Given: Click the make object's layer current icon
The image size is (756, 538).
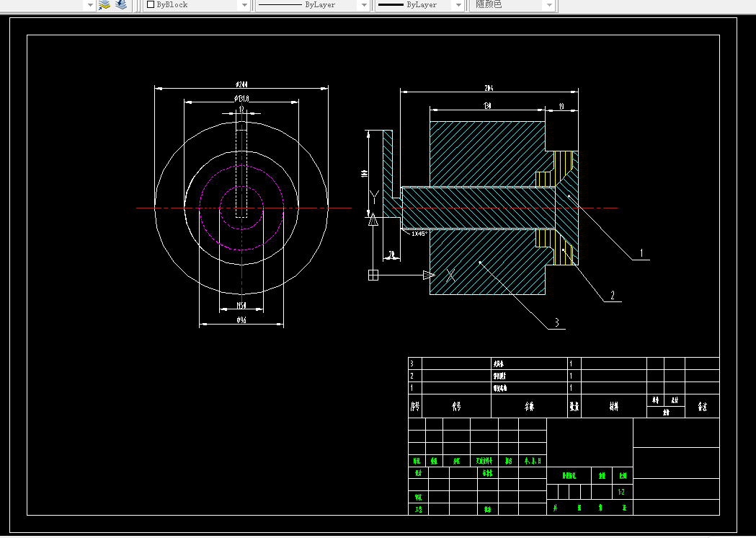Looking at the screenshot, I should 104,5.
